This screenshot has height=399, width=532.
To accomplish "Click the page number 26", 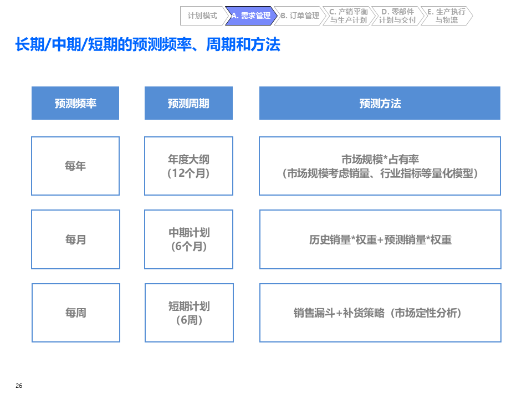I will 19,386.
